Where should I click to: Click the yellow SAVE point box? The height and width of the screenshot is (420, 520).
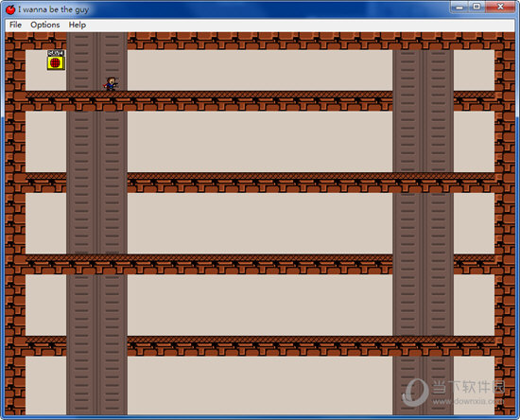(56, 60)
